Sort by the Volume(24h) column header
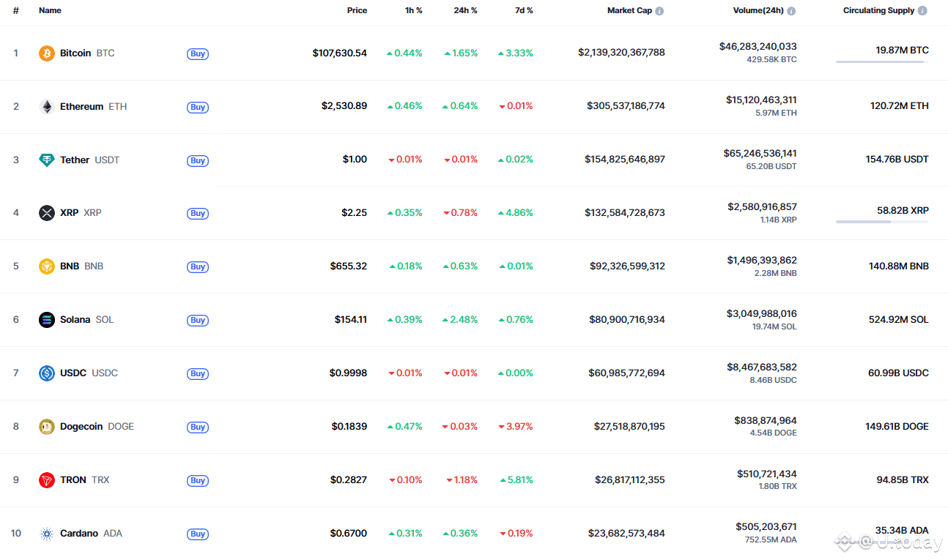 758,11
